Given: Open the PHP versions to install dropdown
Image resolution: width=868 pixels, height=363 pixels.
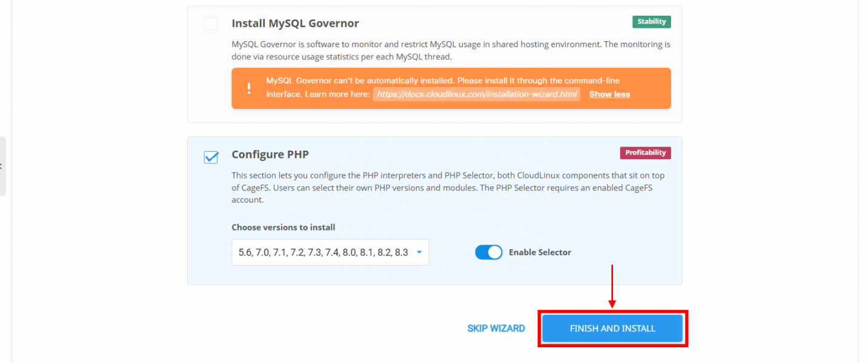Looking at the screenshot, I should coord(330,252).
